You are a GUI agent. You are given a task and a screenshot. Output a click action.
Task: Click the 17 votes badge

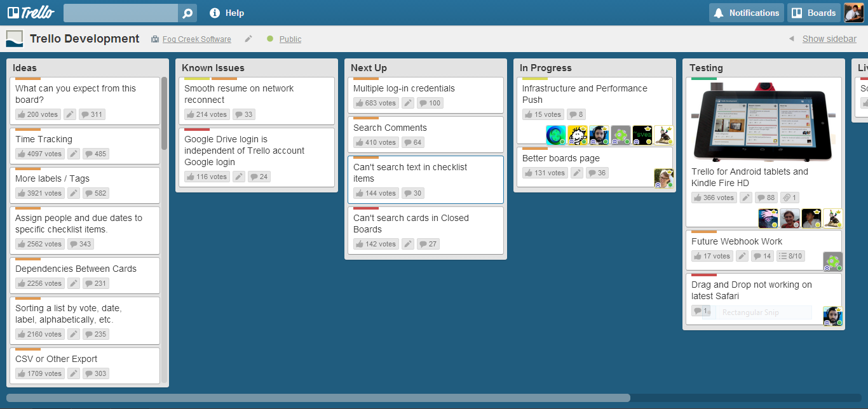[x=712, y=256]
